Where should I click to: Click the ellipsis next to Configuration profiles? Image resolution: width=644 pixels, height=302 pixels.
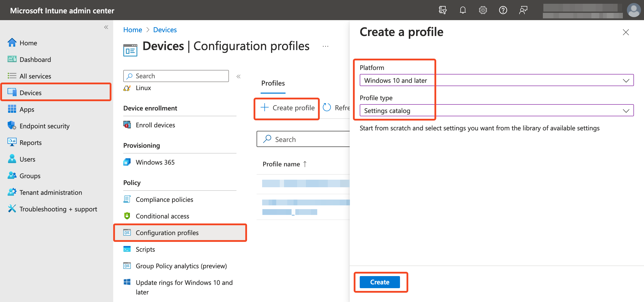[x=326, y=46]
